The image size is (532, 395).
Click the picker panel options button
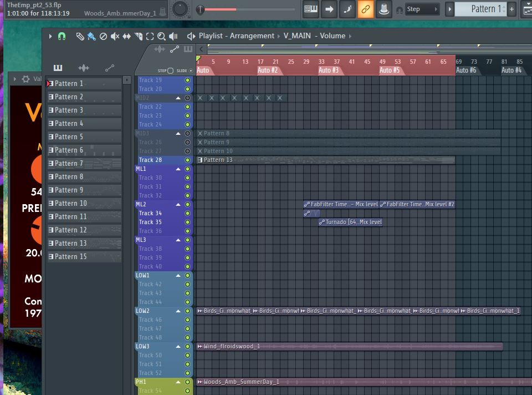[126, 80]
